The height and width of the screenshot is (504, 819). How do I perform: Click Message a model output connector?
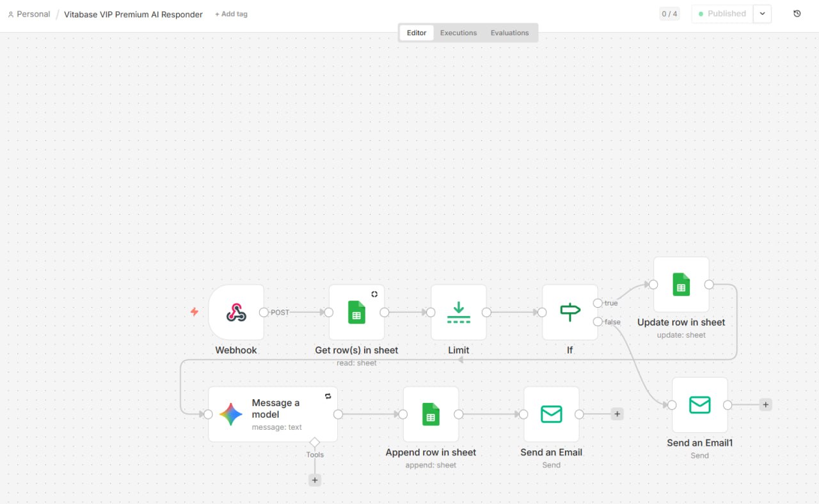pos(338,414)
